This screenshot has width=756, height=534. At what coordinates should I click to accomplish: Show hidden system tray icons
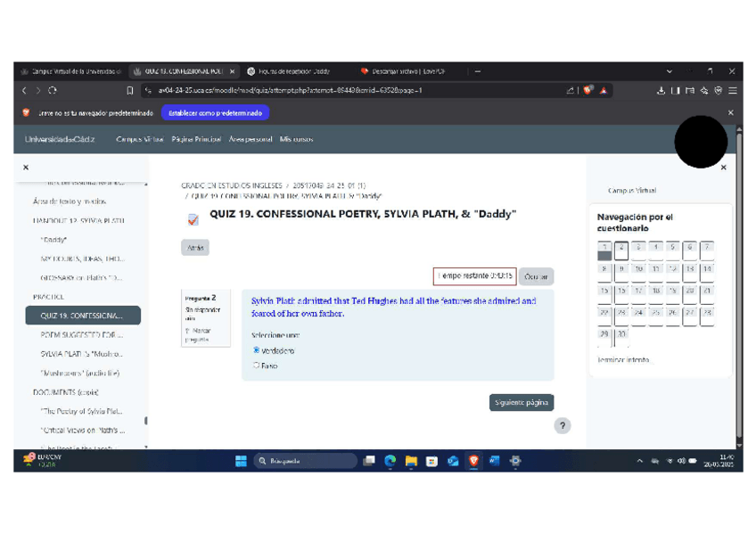coord(639,461)
